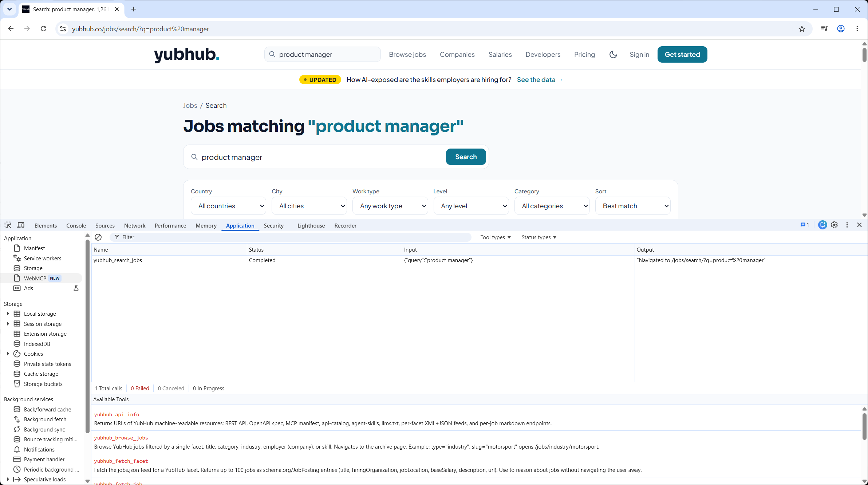The width and height of the screenshot is (868, 485).
Task: Open DevTools settings gear
Action: coord(835,225)
